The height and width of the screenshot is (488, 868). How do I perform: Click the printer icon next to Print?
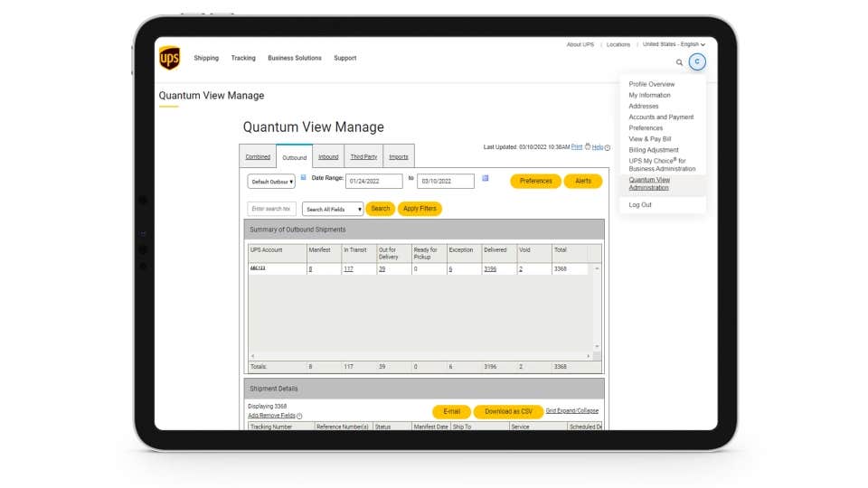point(588,146)
